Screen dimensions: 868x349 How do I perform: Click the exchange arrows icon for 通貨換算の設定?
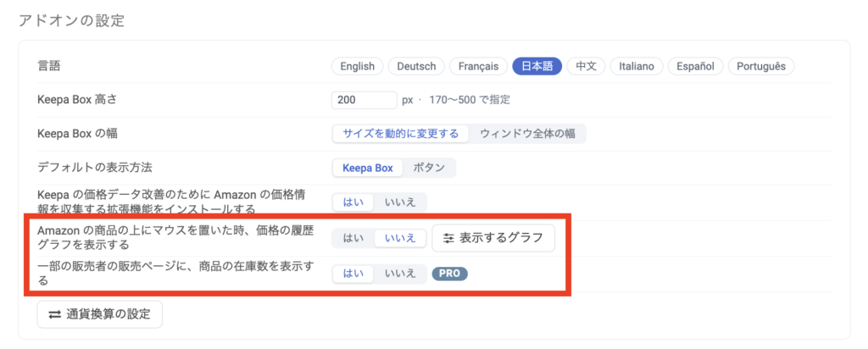tap(54, 315)
